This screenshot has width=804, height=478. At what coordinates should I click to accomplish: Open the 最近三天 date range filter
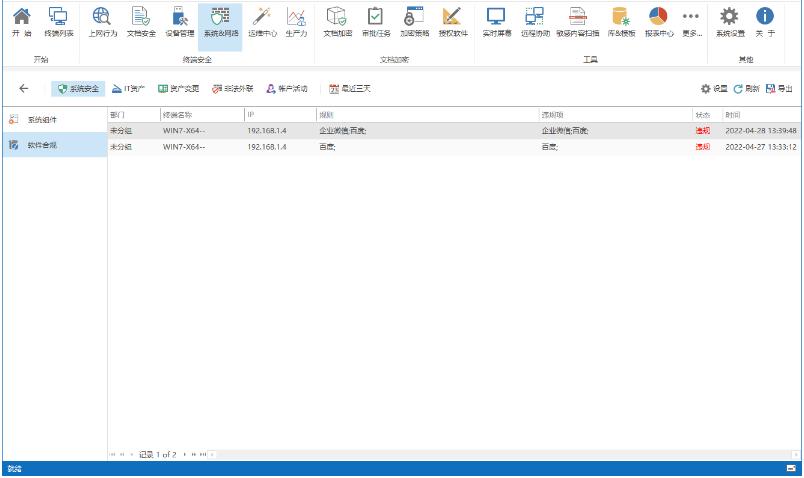coord(350,89)
